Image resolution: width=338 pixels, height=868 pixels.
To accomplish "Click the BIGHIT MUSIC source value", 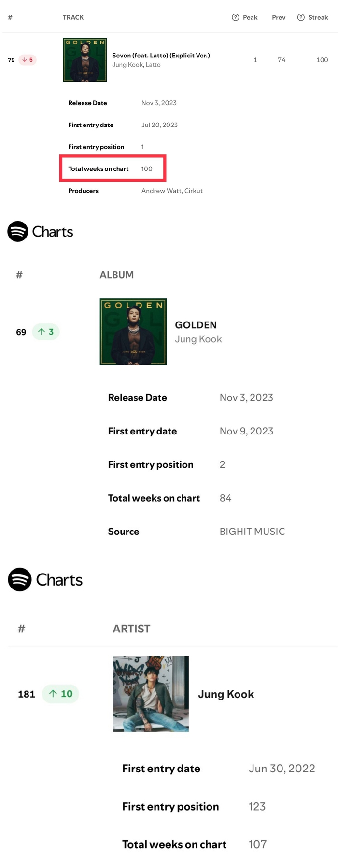I will (252, 532).
